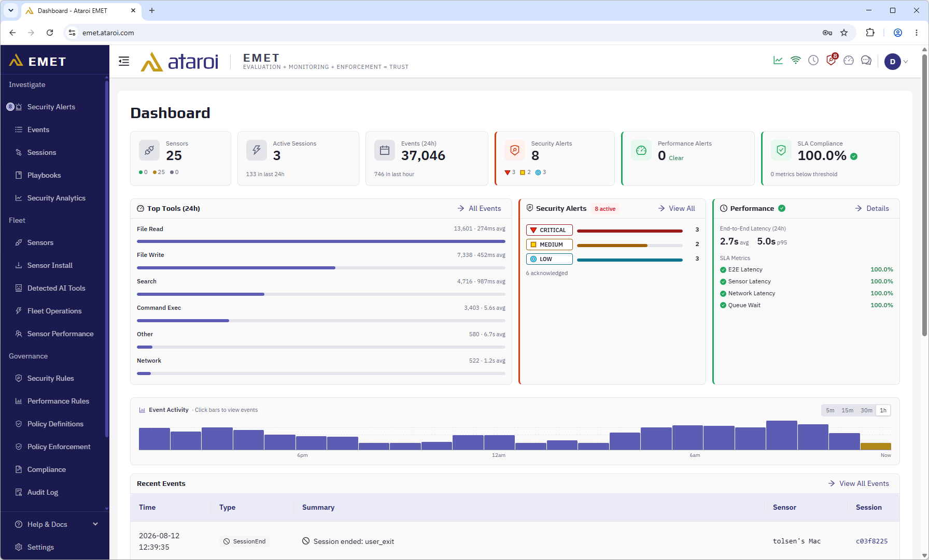Select the 5m time range
This screenshot has width=929, height=560.
tap(830, 410)
